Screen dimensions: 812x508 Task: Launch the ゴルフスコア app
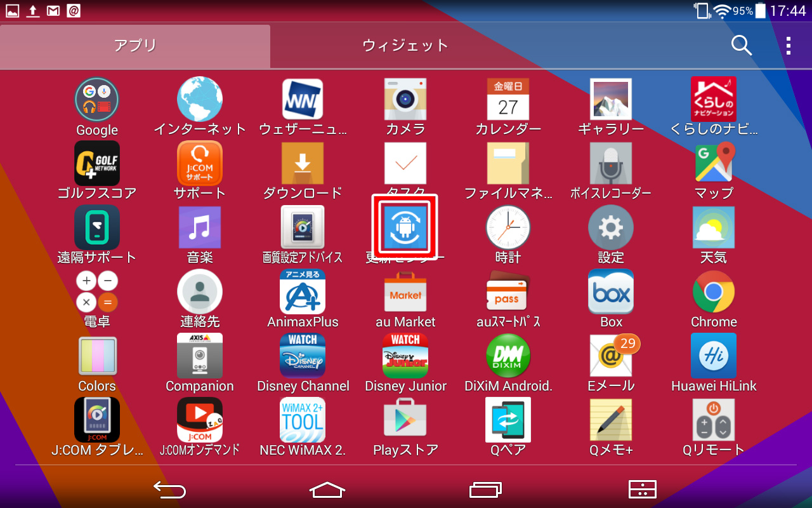tap(97, 163)
